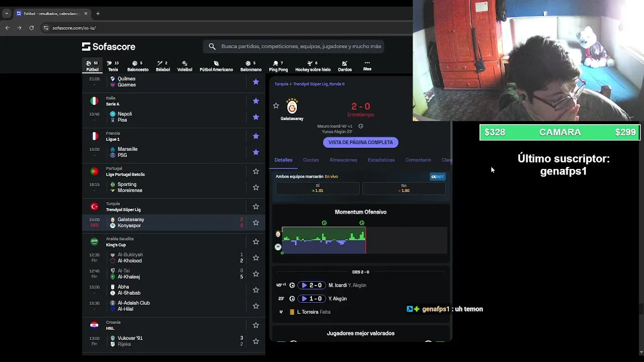The image size is (644, 362).
Task: Favorite the Al-Bukiryah vs Al-Kholood match
Action: (x=256, y=258)
